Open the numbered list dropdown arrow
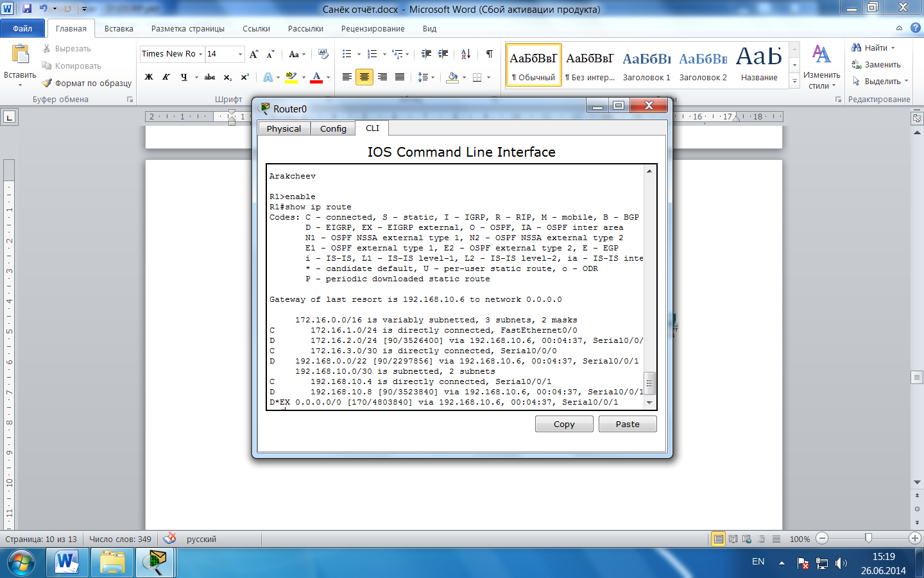Viewport: 924px width, 578px height. [384, 54]
